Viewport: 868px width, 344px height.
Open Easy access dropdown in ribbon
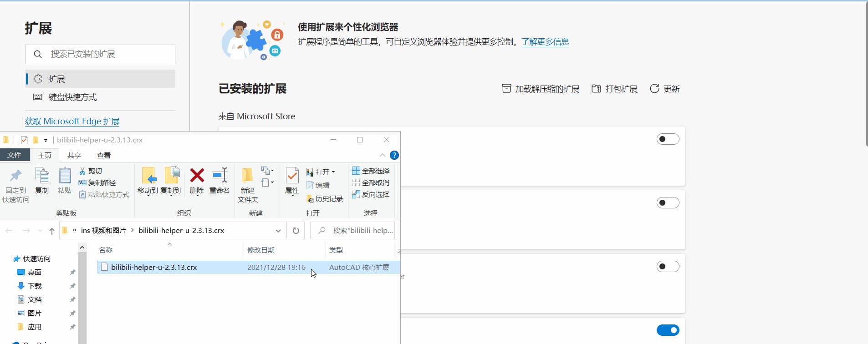click(x=267, y=182)
